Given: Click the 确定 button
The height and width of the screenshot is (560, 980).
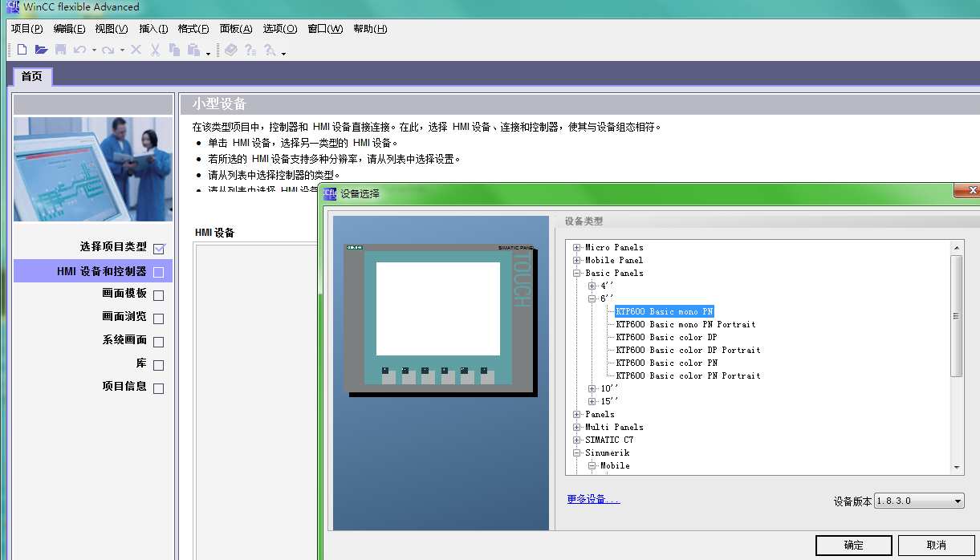Looking at the screenshot, I should 853,546.
